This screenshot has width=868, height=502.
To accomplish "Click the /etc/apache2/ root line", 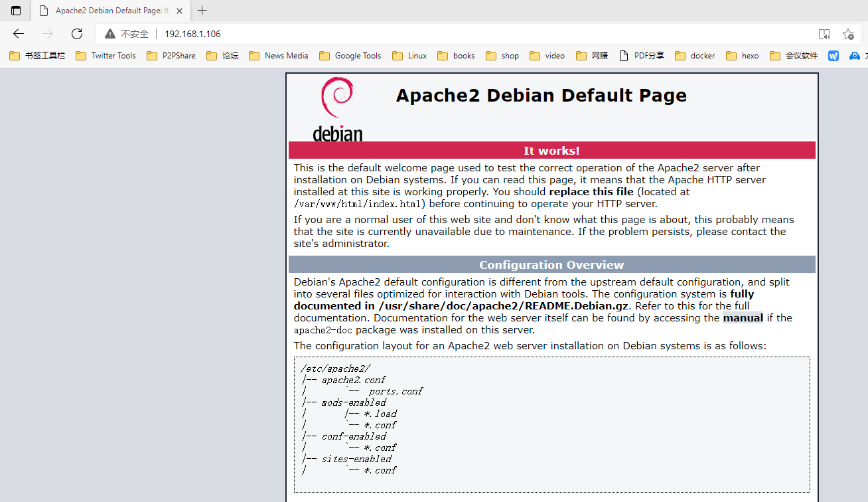I will click(335, 369).
